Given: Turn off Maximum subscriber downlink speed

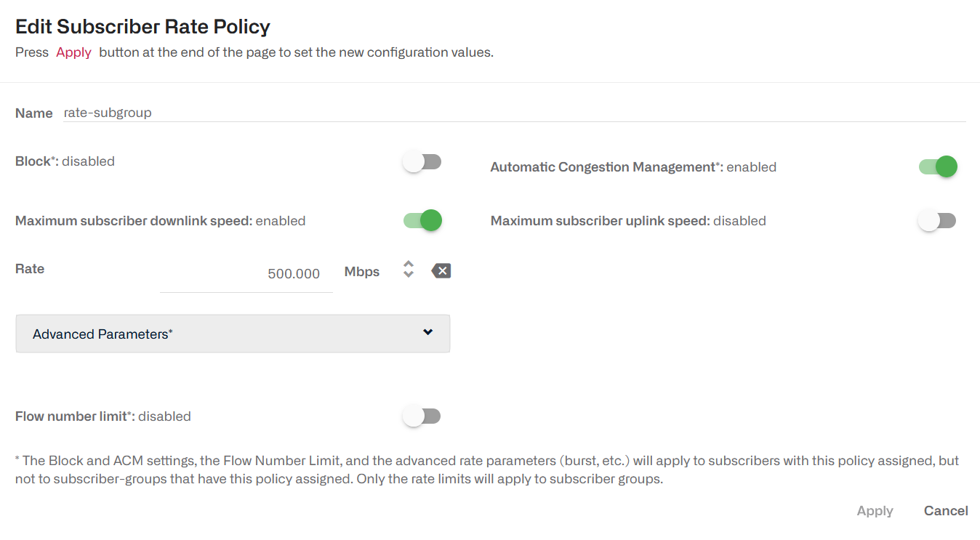Looking at the screenshot, I should (x=422, y=220).
